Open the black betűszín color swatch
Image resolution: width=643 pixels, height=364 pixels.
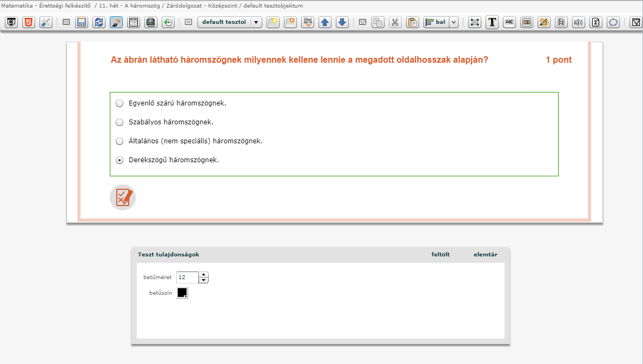182,293
